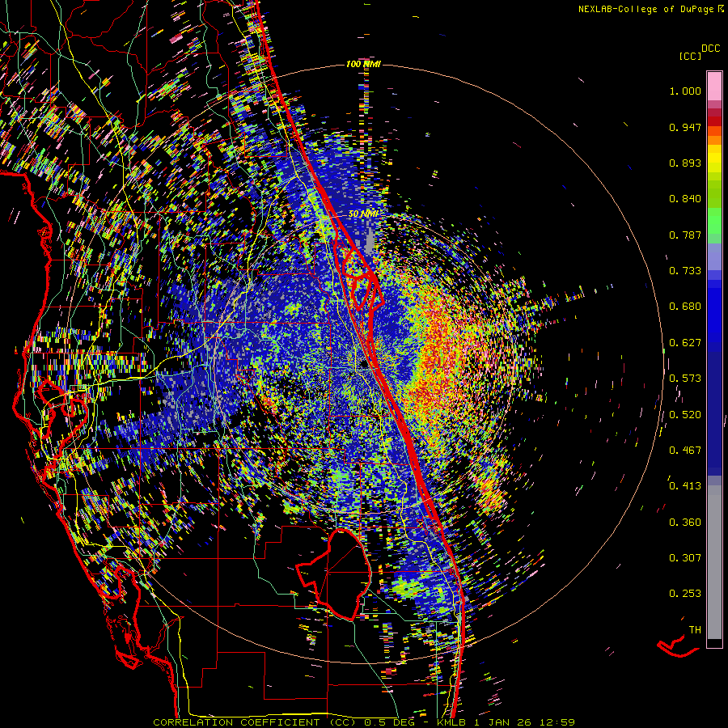Click the CORRELATION COEFFICIENT (CC) caption text

pyautogui.click(x=255, y=722)
